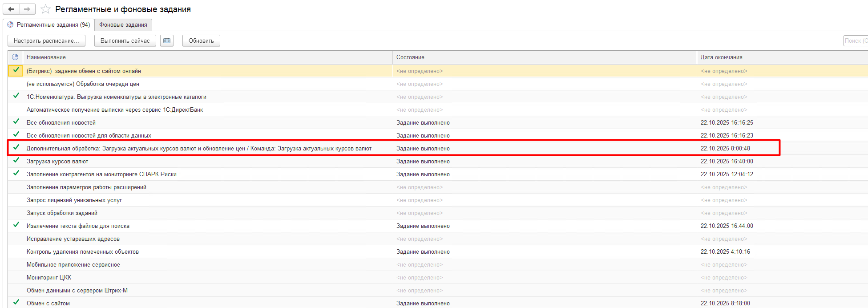Click checkmark of 1С:Номенклатура Выгрузка row
The height and width of the screenshot is (308, 868).
16,96
